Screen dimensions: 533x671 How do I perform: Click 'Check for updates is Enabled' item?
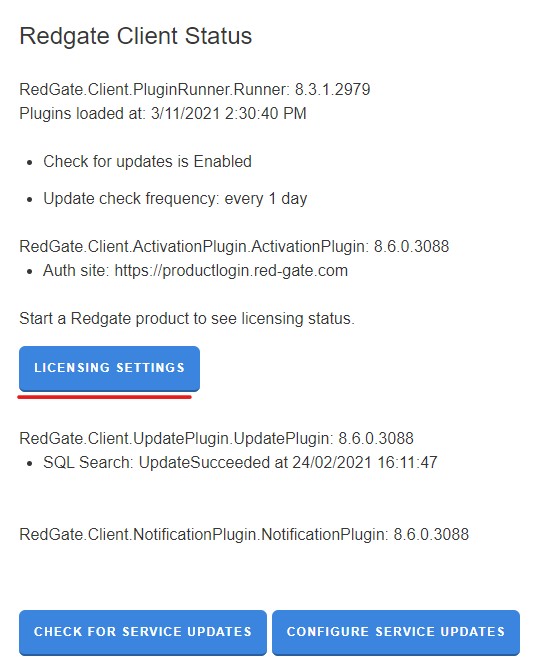(147, 162)
